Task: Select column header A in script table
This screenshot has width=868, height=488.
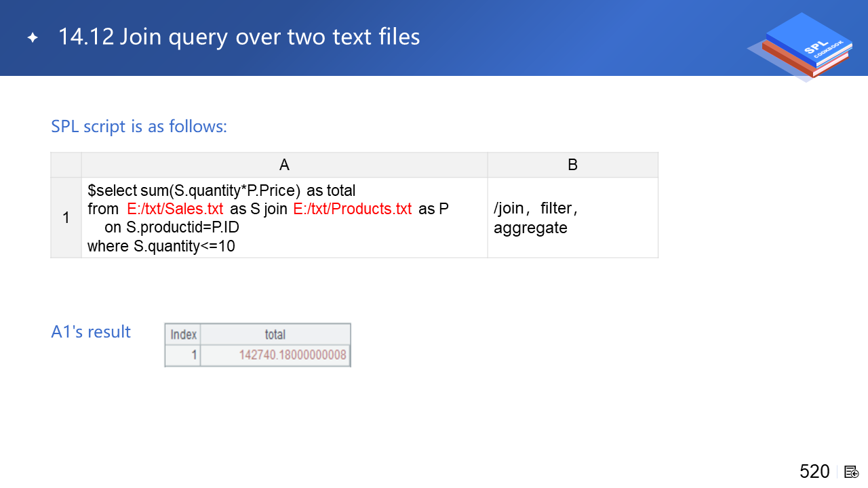Action: point(284,165)
